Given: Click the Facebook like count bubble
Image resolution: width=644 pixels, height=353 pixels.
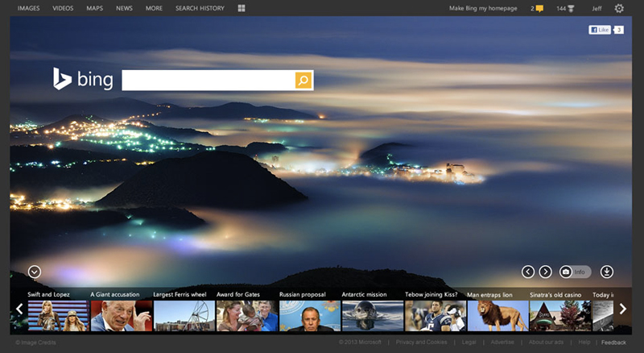Looking at the screenshot, I should click(x=618, y=30).
